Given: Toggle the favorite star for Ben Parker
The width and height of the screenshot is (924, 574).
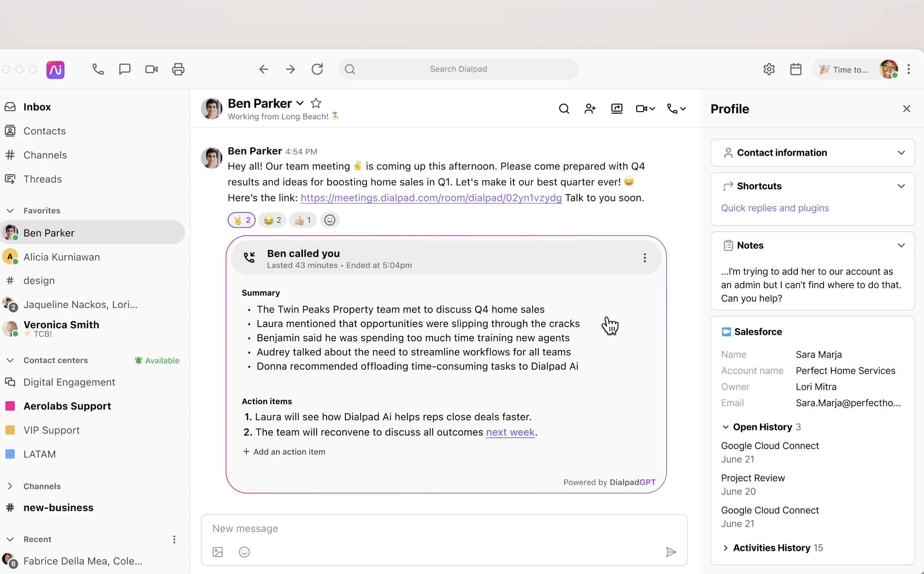Looking at the screenshot, I should (316, 103).
